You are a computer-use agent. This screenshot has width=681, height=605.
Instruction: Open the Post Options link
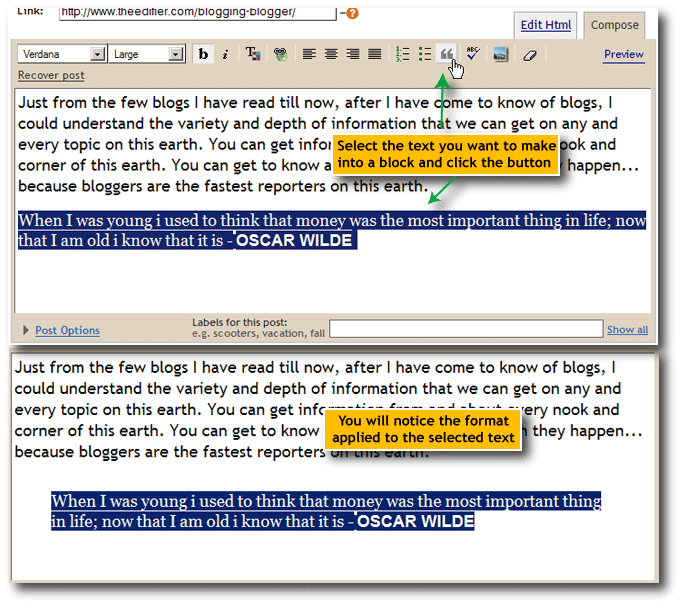click(x=67, y=331)
